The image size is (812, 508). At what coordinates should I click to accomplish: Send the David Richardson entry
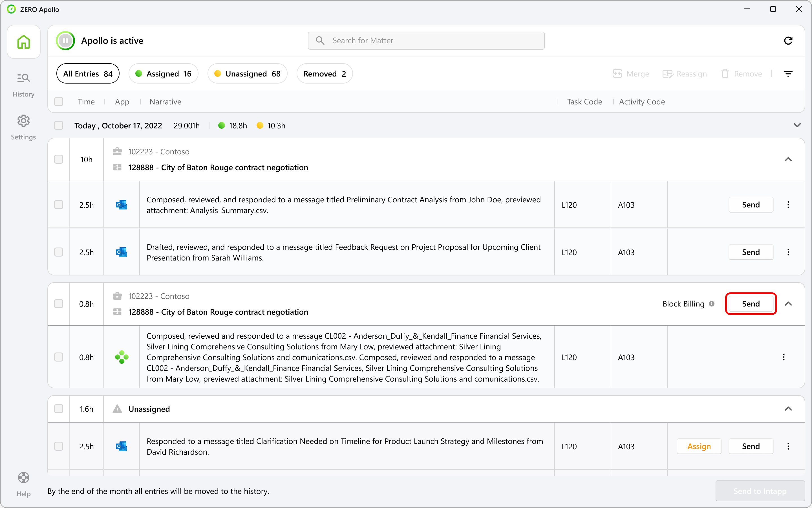click(751, 446)
